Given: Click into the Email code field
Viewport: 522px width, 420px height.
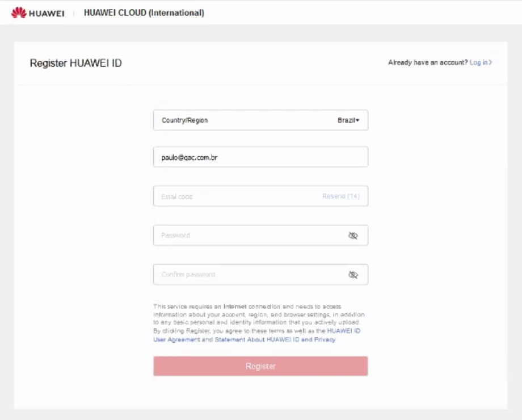Looking at the screenshot, I should [x=235, y=196].
